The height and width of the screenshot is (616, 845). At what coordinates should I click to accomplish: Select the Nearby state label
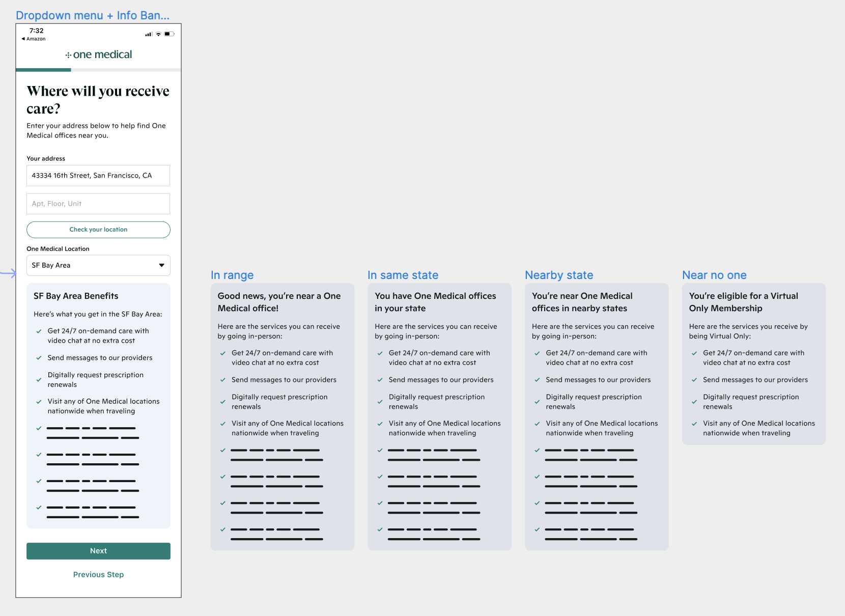coord(559,275)
